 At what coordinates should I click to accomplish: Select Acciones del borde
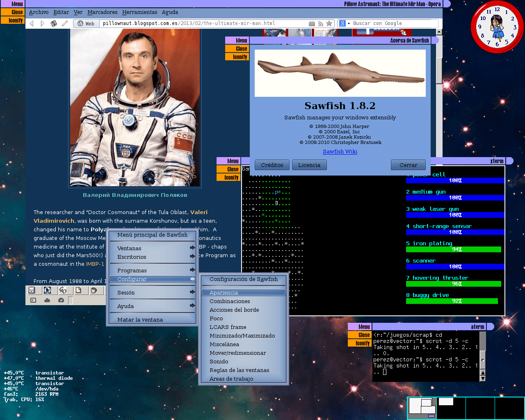click(x=244, y=310)
